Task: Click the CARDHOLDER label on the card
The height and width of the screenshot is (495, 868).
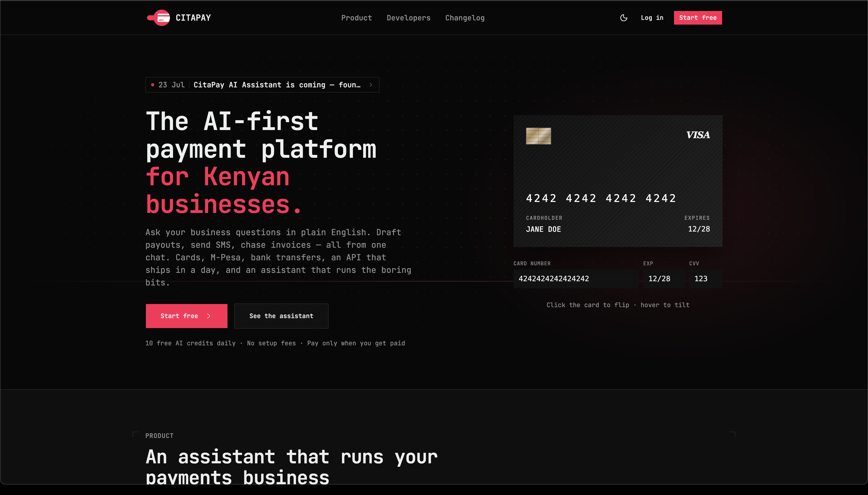Action: 544,218
